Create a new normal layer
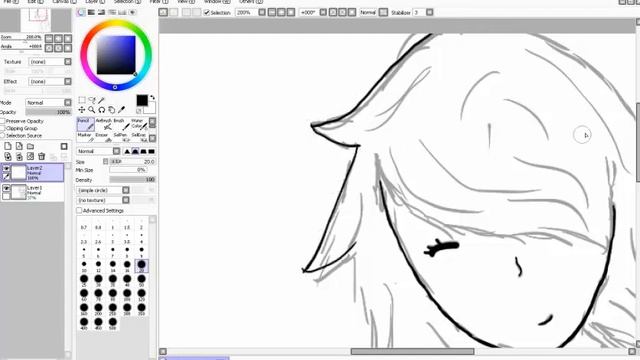 [x=8, y=146]
